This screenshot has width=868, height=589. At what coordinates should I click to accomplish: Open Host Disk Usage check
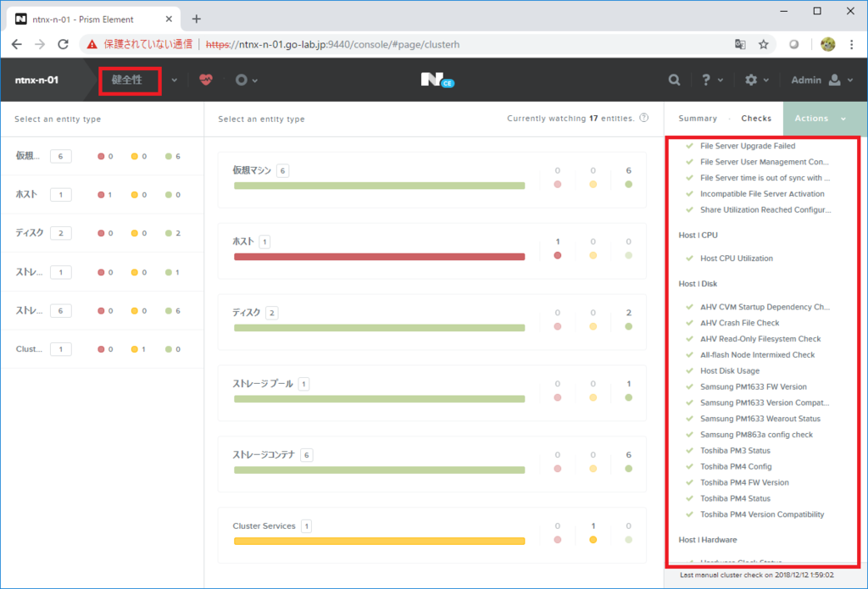pyautogui.click(x=730, y=371)
